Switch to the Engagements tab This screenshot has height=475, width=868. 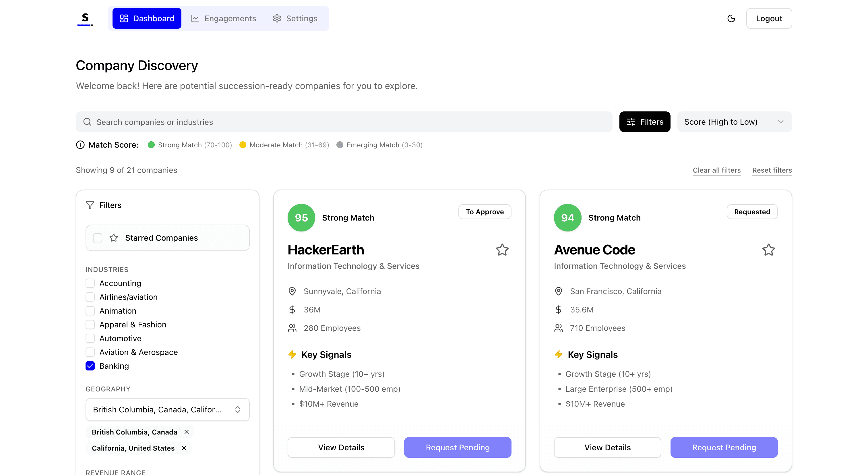[224, 19]
